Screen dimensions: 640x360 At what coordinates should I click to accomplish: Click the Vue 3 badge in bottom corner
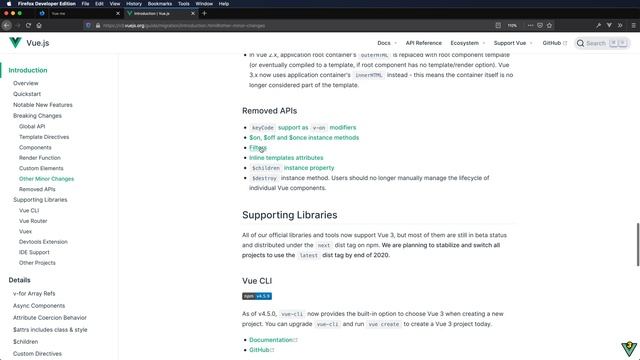click(629, 349)
